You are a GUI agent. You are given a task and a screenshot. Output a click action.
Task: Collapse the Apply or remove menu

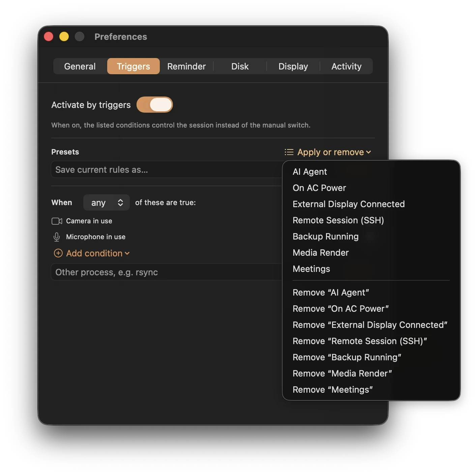[x=328, y=152]
